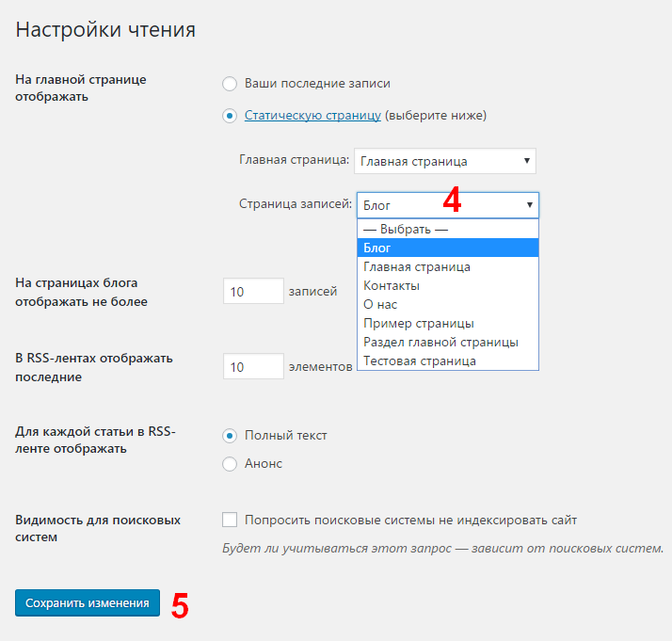Select 'Полный текст' radio button

230,436
